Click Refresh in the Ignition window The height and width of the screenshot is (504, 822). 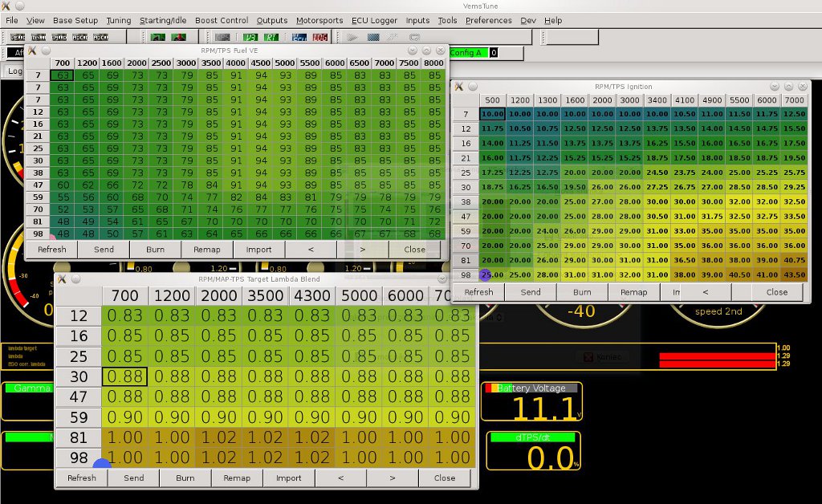(x=478, y=292)
